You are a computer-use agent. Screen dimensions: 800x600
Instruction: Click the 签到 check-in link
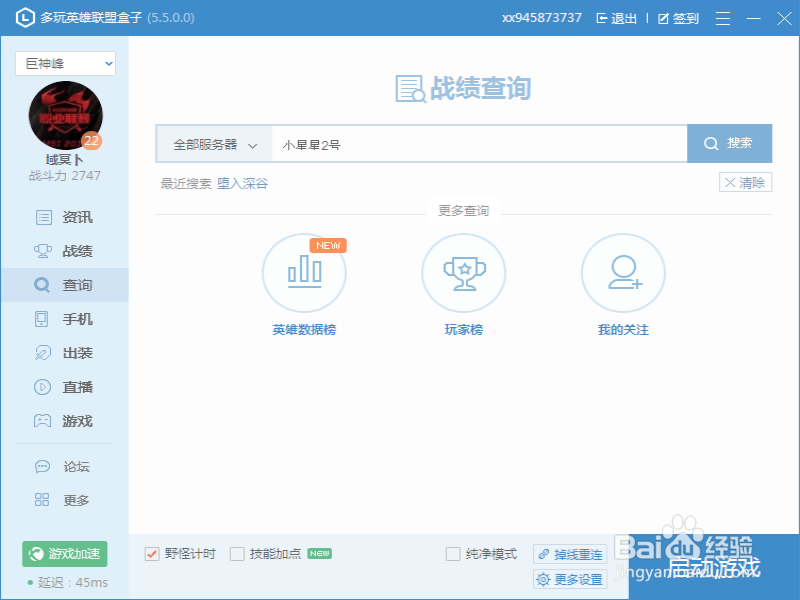[x=678, y=19]
